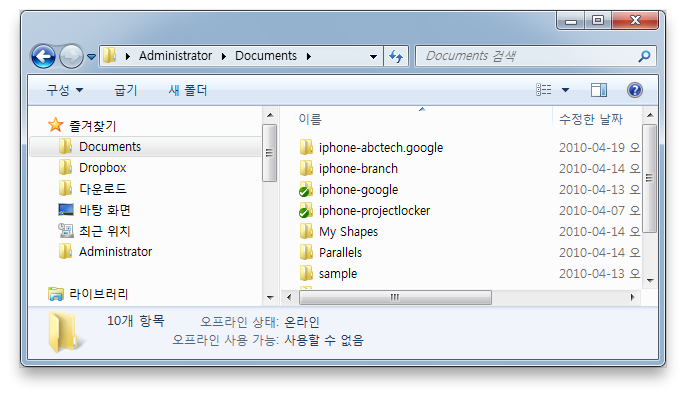Screen dimensions: 686x397
Task: Go back with the blue Back arrow
Action: pyautogui.click(x=43, y=56)
